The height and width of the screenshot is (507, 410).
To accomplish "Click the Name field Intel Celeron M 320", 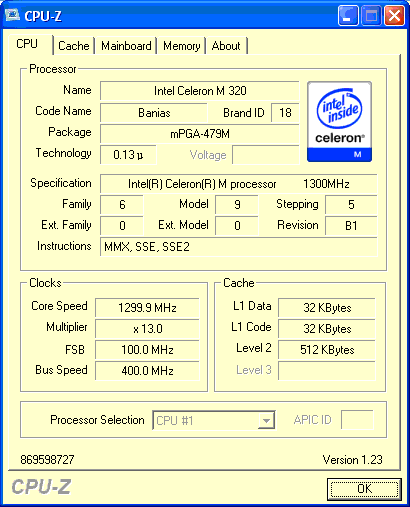I will click(x=200, y=91).
